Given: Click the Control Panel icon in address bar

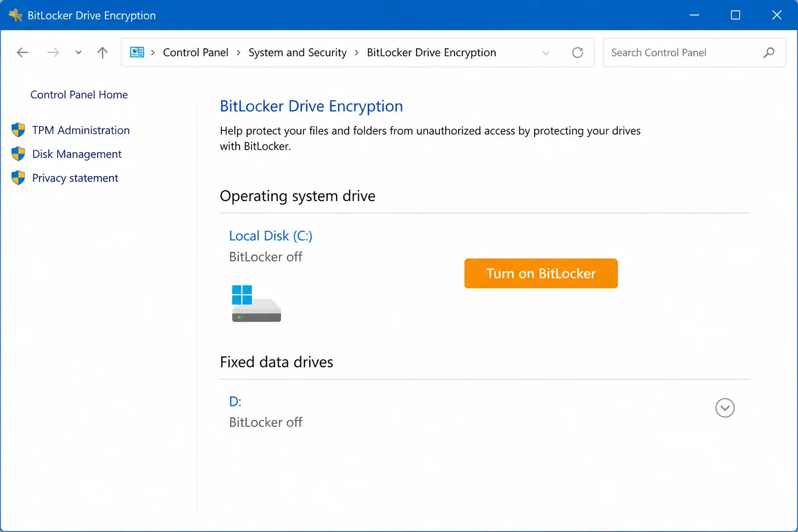Looking at the screenshot, I should 137,52.
